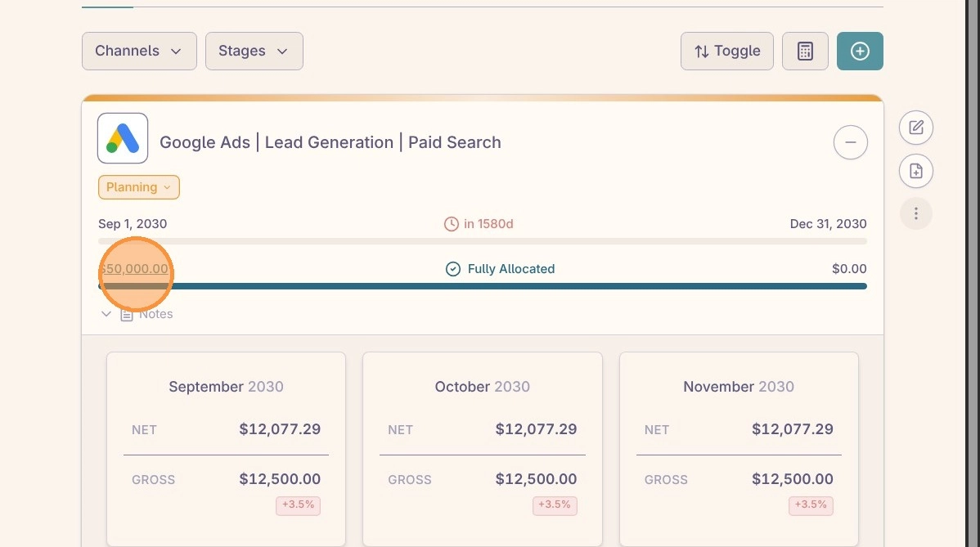Expand the Notes section chevron
The height and width of the screenshot is (547, 980).
(x=106, y=314)
